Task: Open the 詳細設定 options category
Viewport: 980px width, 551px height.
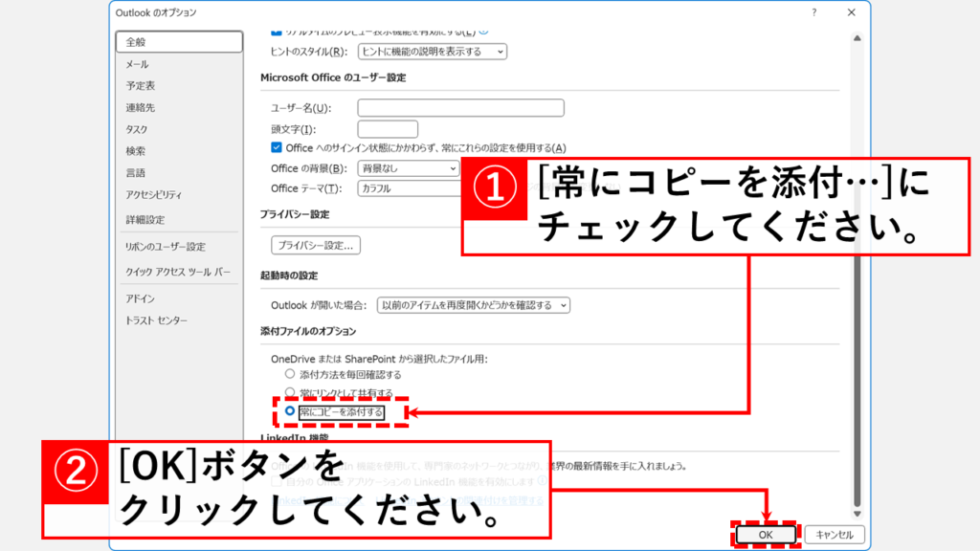Action: (145, 220)
